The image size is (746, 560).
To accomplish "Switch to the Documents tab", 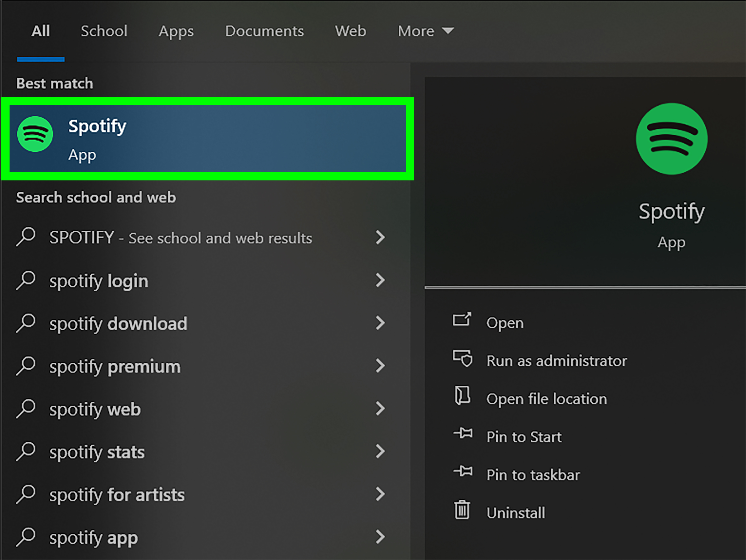I will point(264,31).
